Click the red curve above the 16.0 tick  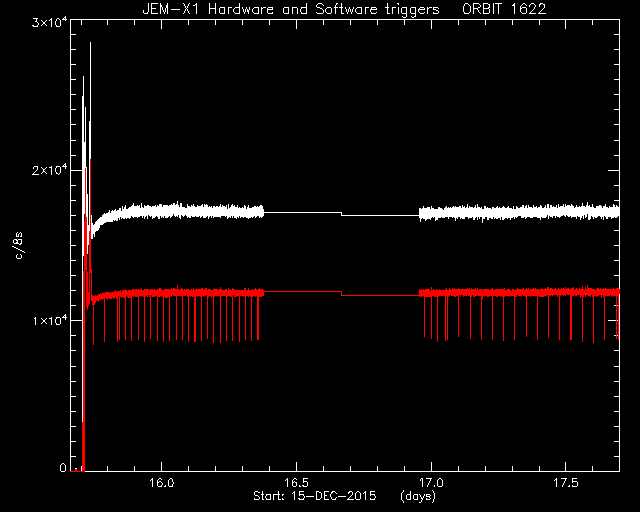pos(162,293)
